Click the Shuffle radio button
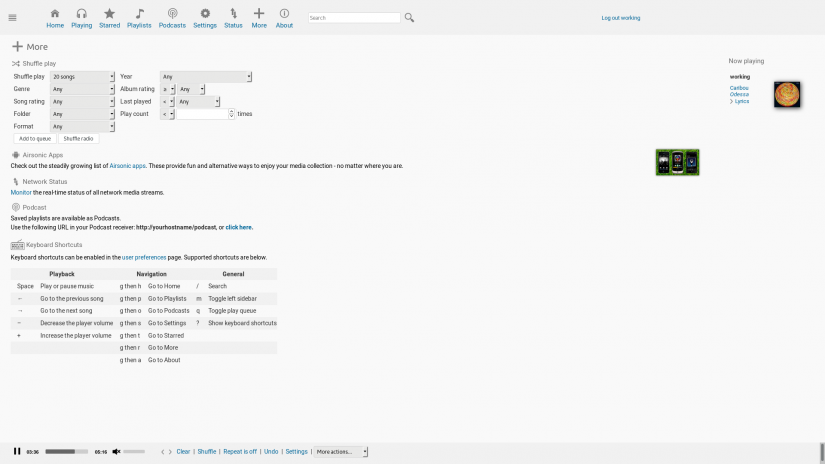Screen dimensions: 825x464 pos(78,139)
